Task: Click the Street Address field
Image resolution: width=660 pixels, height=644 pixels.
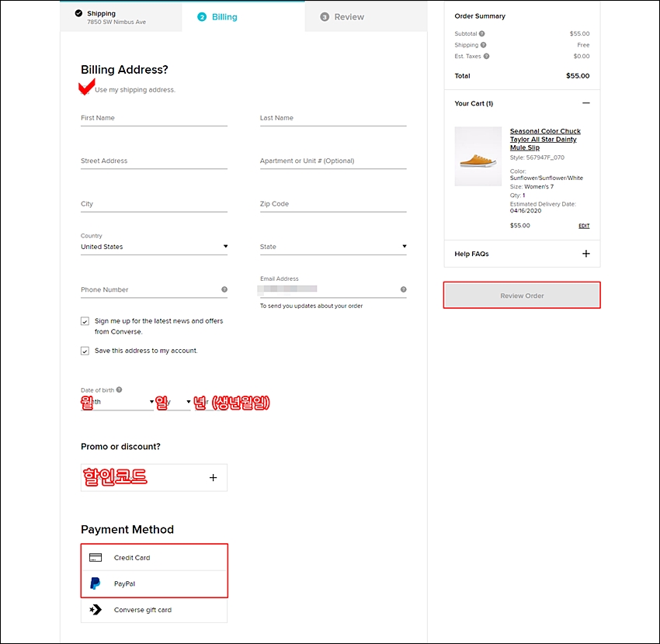Action: coord(154,161)
